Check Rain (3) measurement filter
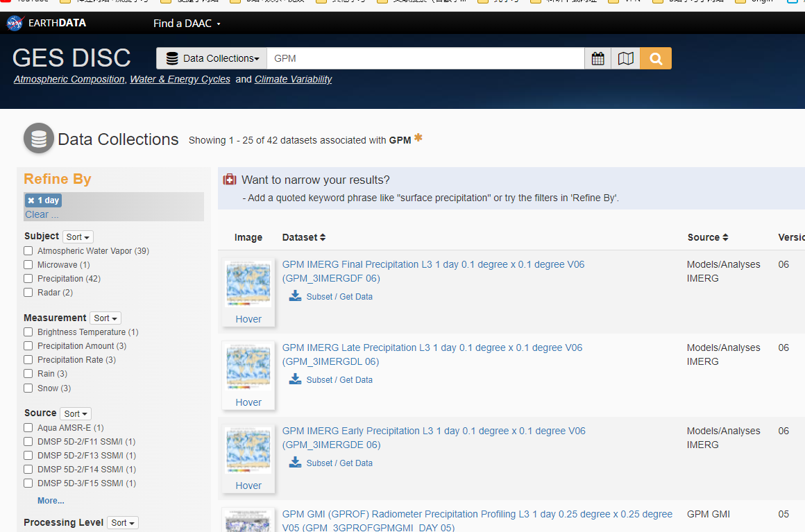 28,373
